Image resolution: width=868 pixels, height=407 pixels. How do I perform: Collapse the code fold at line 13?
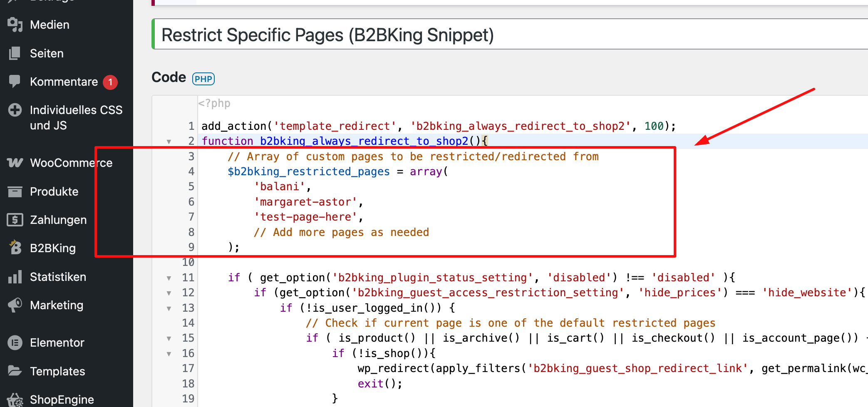tap(169, 308)
